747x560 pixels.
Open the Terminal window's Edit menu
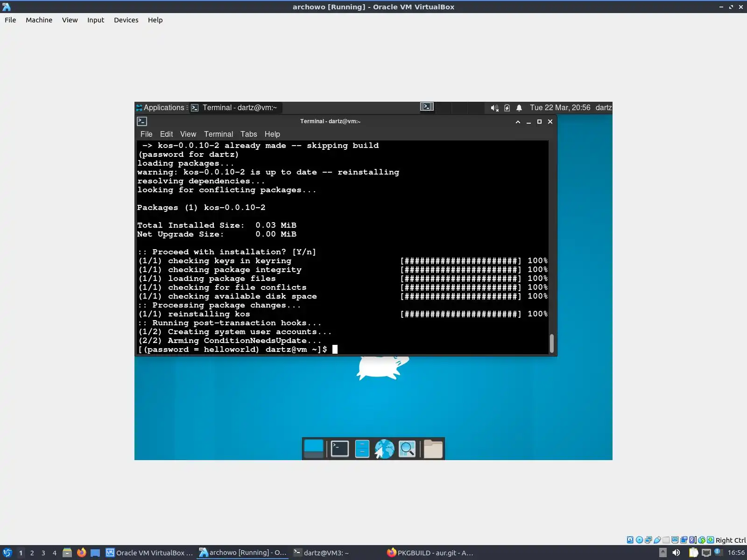[x=167, y=134]
